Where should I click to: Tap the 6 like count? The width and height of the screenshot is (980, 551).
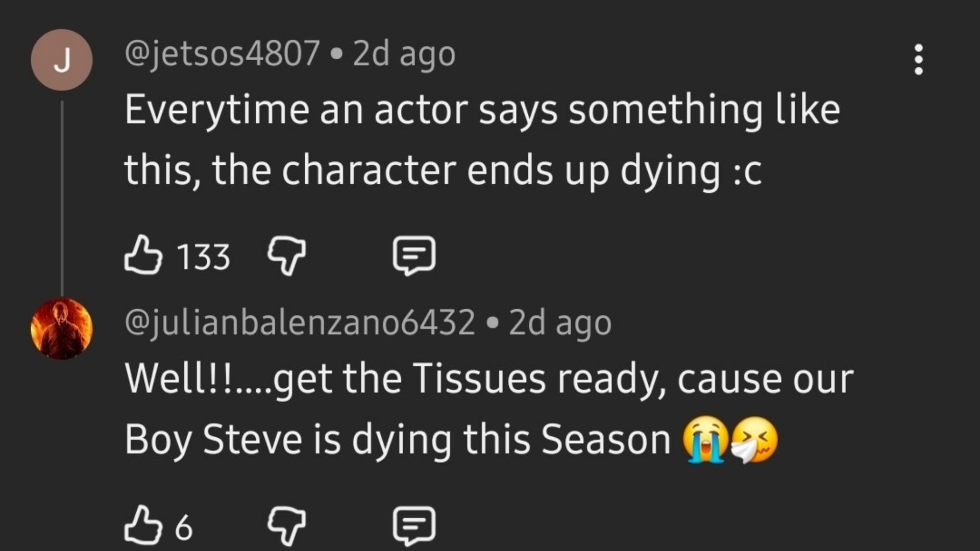184,528
